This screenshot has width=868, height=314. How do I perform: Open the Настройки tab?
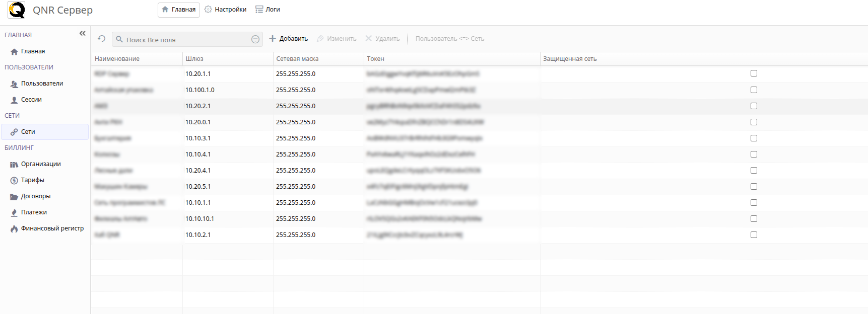pyautogui.click(x=226, y=10)
